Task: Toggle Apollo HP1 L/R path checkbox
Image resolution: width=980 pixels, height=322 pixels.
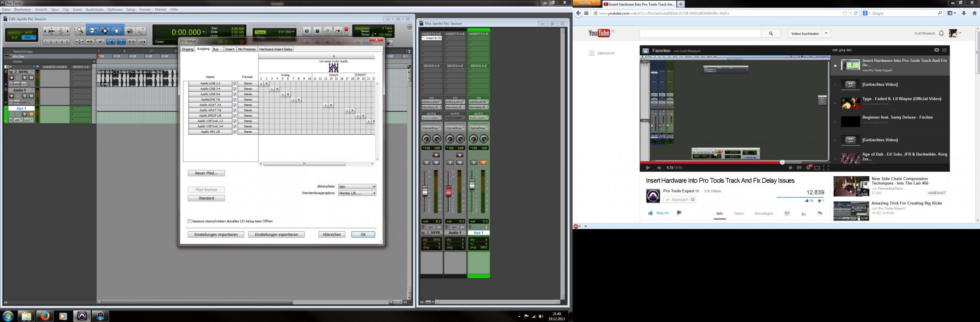Action: coord(235,132)
